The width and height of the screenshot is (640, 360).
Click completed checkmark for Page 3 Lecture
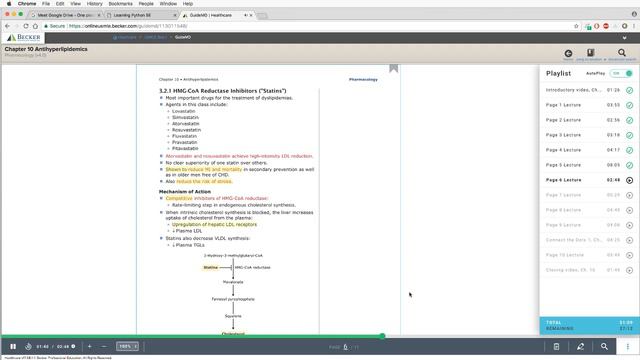629,135
